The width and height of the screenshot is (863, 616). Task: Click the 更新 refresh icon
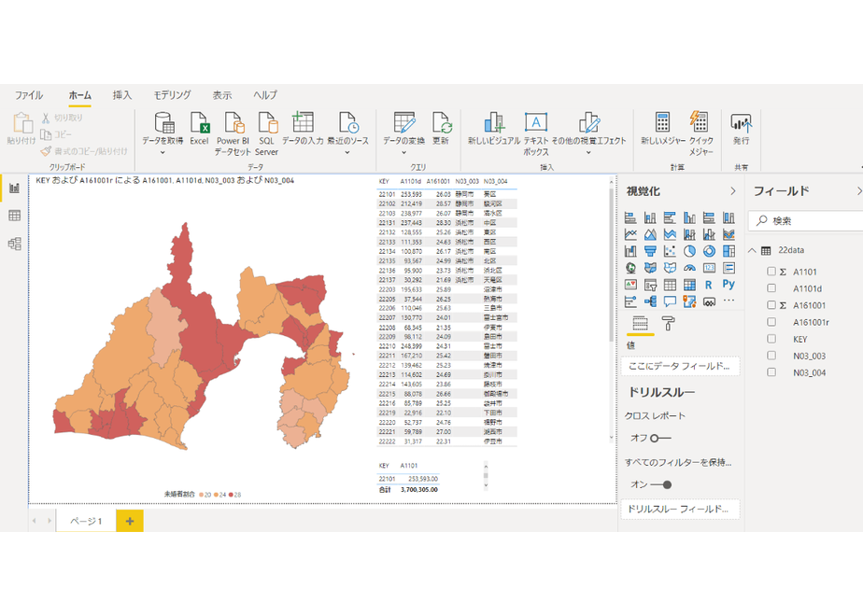[441, 128]
